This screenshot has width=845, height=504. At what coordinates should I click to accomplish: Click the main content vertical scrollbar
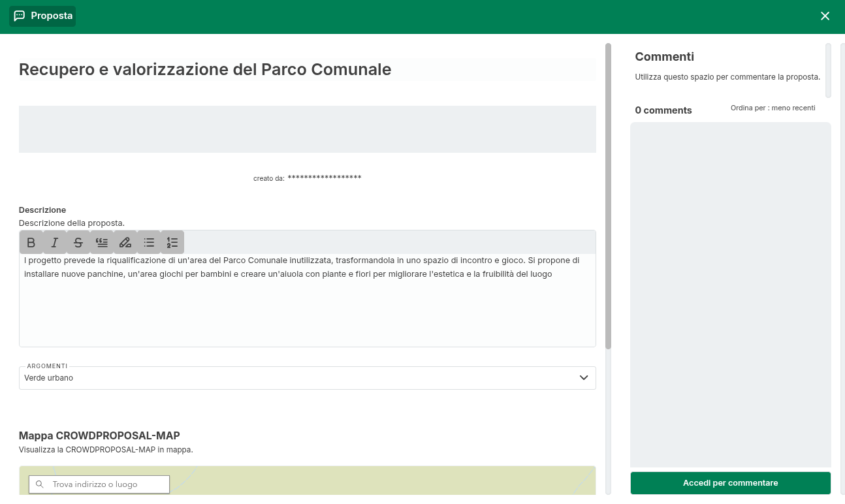tap(608, 196)
